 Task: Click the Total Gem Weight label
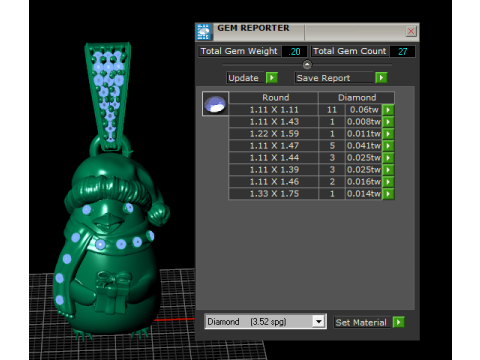tap(239, 51)
